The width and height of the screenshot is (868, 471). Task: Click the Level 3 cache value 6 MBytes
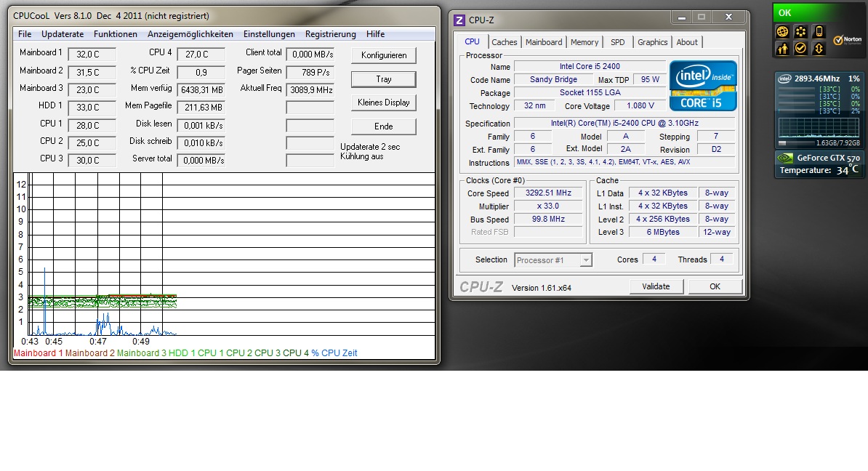[x=662, y=233]
